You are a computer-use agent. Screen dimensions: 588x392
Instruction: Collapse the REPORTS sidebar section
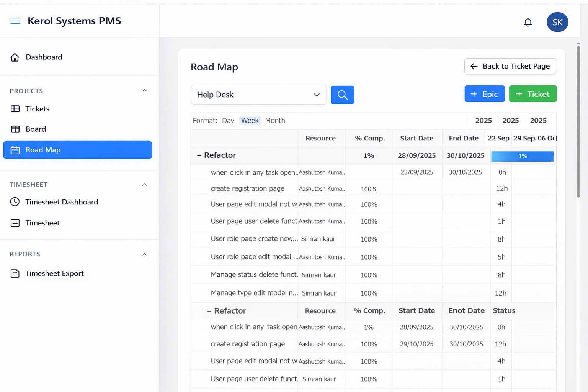pyautogui.click(x=144, y=255)
